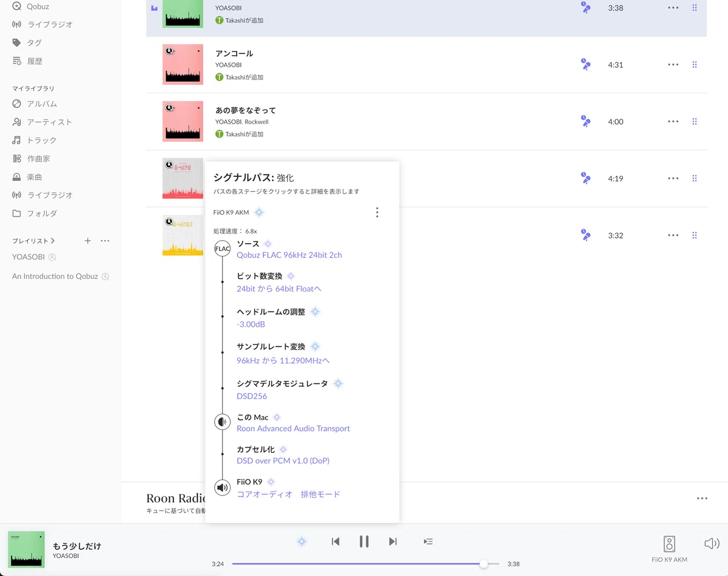Open ライブラジオ under My Library
The image size is (728, 576).
42,195
